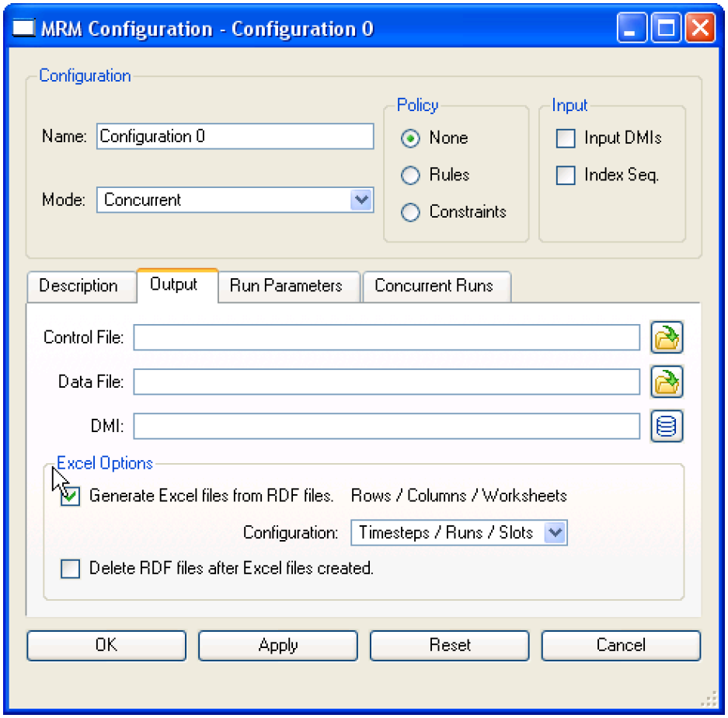
Task: Select the Rules policy option
Action: click(410, 176)
